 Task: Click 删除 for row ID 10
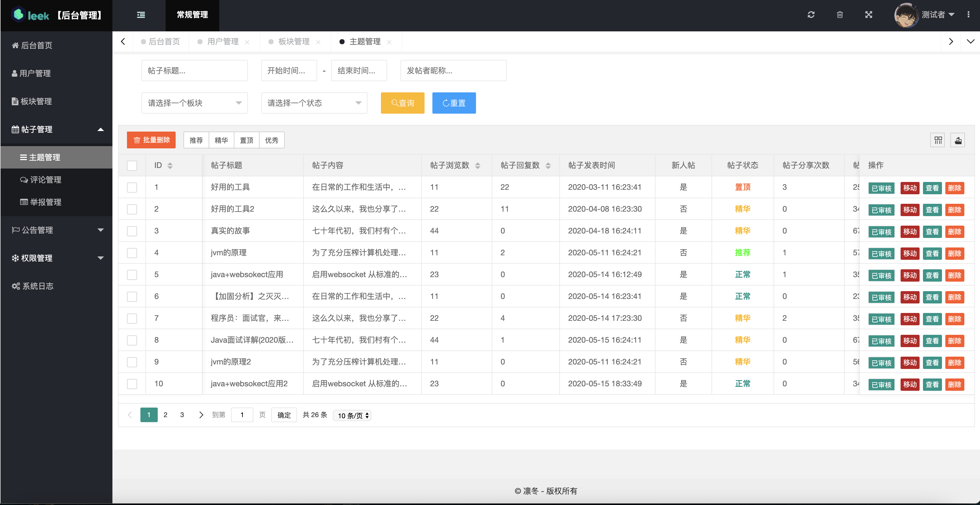(955, 385)
